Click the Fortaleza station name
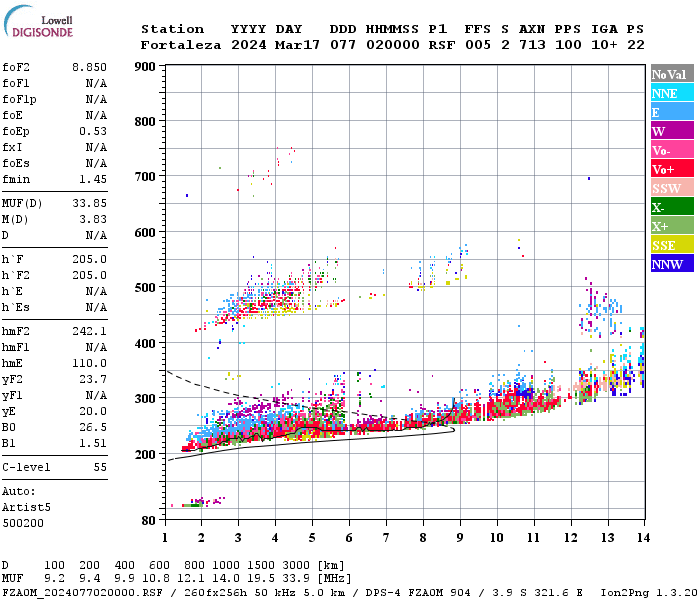Viewport: 700px width, 600px height. tap(181, 45)
